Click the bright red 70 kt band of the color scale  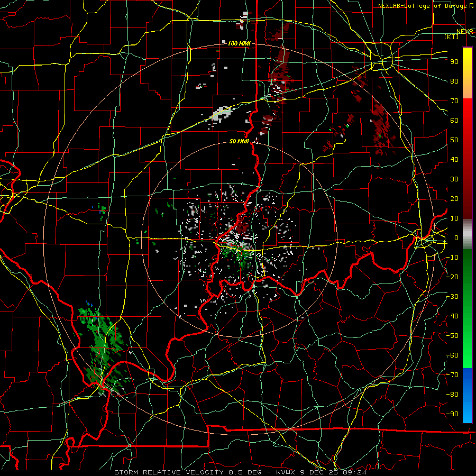coord(467,105)
